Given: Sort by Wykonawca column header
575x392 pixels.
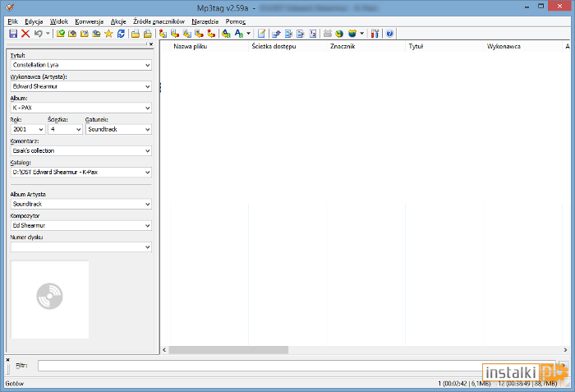Looking at the screenshot, I should click(523, 46).
